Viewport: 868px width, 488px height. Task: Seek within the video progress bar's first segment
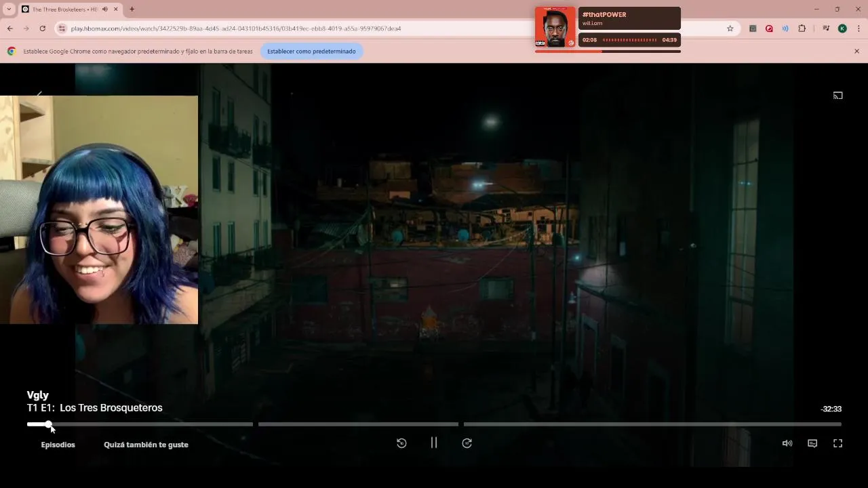(x=140, y=424)
